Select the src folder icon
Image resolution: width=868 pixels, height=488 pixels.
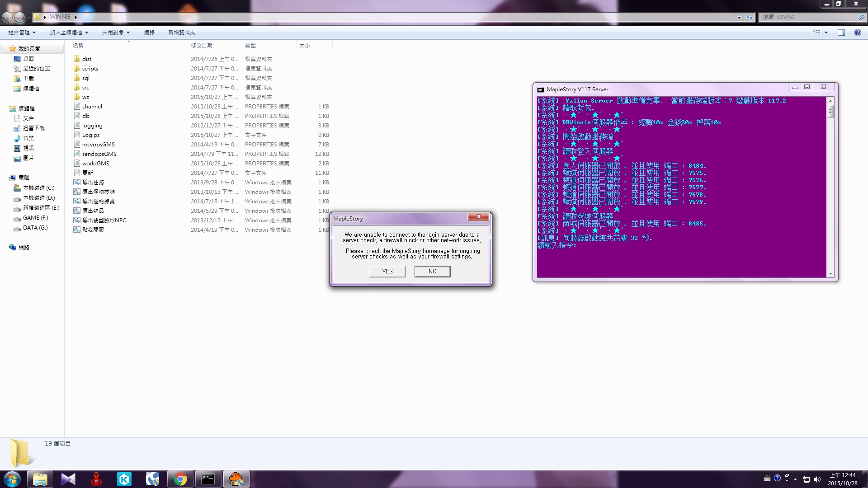tap(77, 88)
